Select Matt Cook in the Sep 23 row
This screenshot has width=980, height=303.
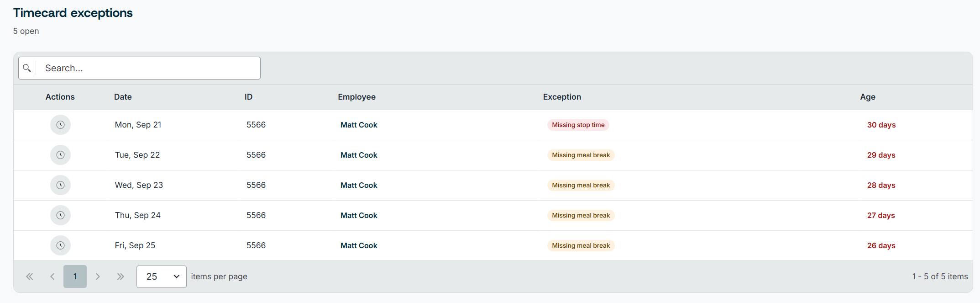tap(359, 185)
